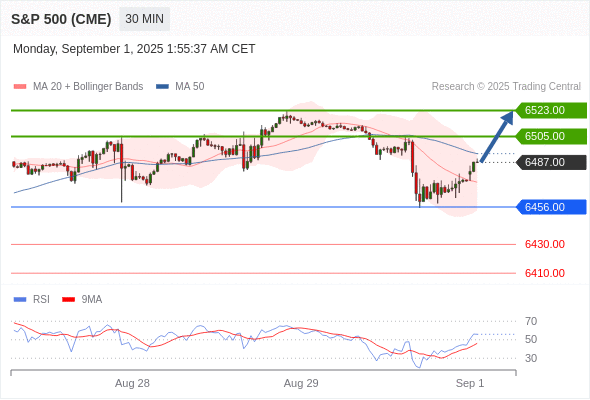The image size is (590, 400).
Task: Click the 6430.00 support level label
Action: tap(544, 244)
